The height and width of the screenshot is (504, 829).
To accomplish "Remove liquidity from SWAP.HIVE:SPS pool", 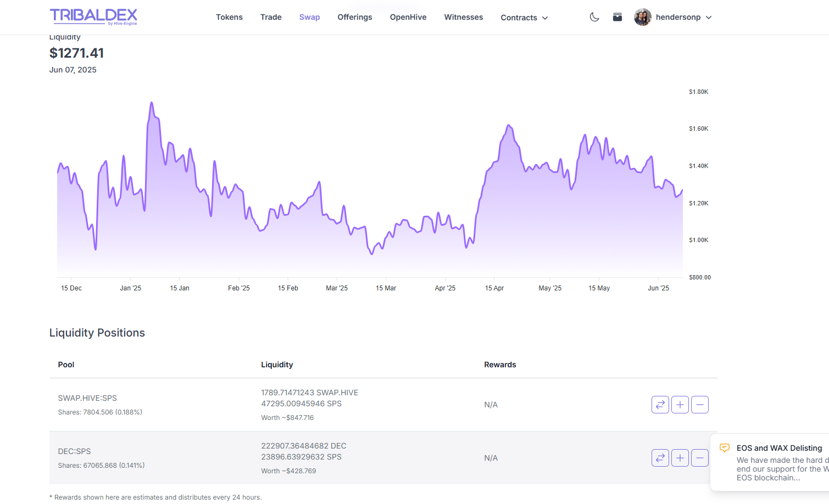I will [x=700, y=405].
